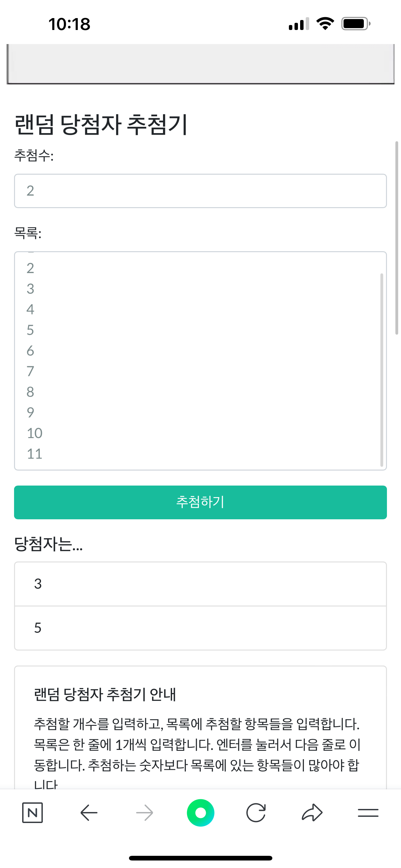Tap the Wi-Fi status icon
The width and height of the screenshot is (401, 868).
pos(325,24)
